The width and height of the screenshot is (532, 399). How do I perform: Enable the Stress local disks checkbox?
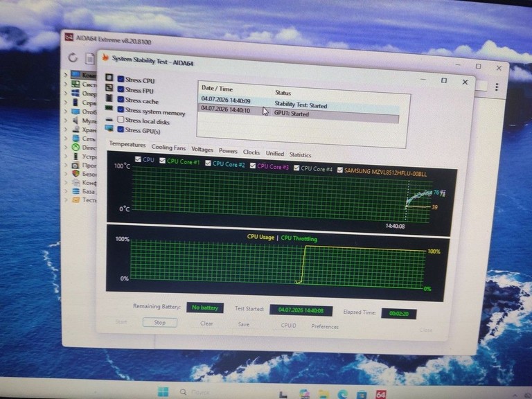[x=121, y=119]
